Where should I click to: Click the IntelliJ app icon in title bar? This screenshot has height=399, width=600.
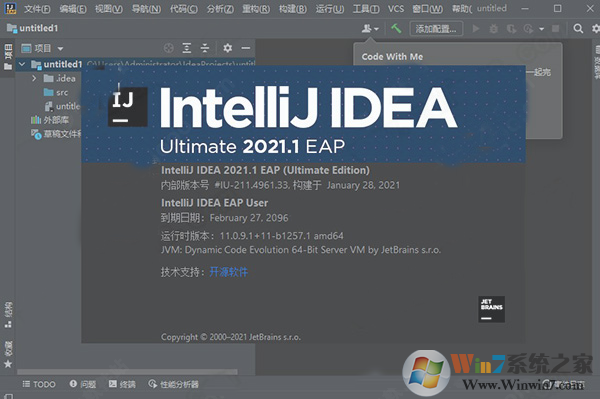point(10,8)
